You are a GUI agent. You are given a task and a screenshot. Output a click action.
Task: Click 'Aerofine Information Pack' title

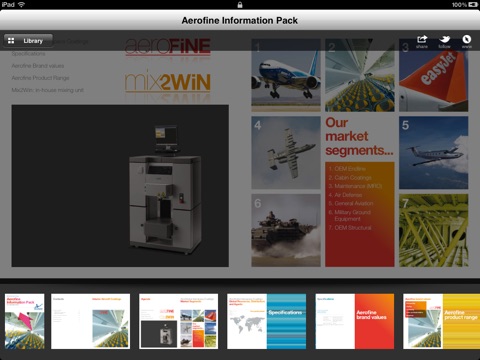click(x=240, y=20)
